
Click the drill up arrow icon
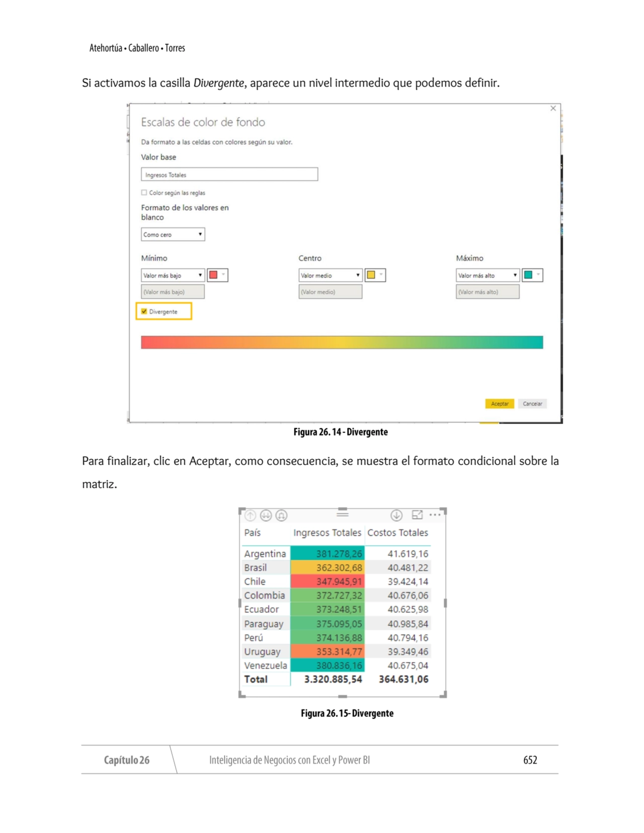click(x=251, y=515)
